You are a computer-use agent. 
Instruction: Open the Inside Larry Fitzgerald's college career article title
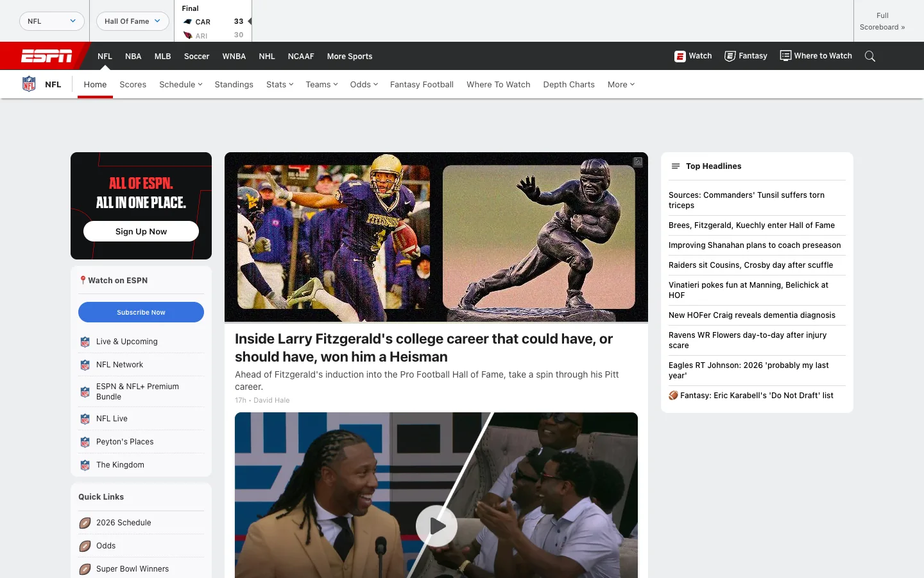424,347
